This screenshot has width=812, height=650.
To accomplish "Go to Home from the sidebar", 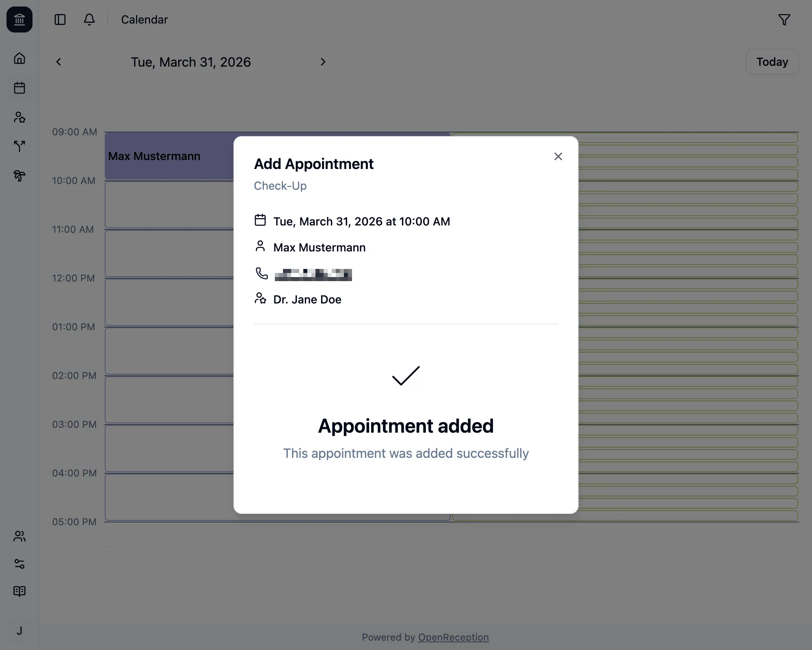I will coord(19,58).
